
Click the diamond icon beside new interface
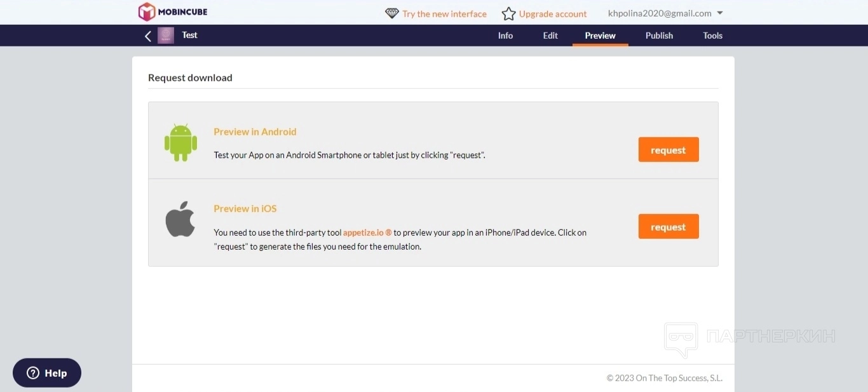pos(392,13)
